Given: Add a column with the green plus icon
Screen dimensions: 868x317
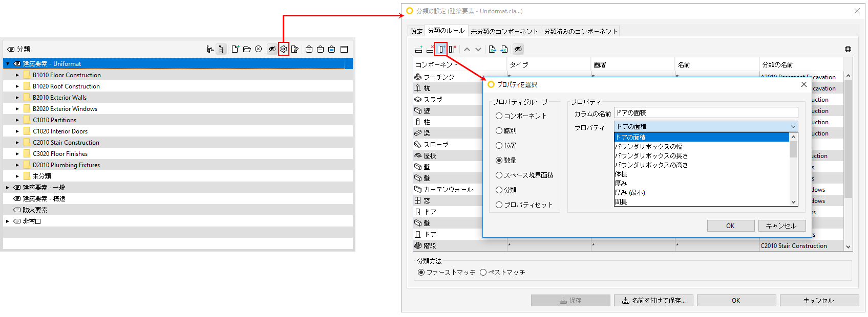Looking at the screenshot, I should (x=441, y=49).
